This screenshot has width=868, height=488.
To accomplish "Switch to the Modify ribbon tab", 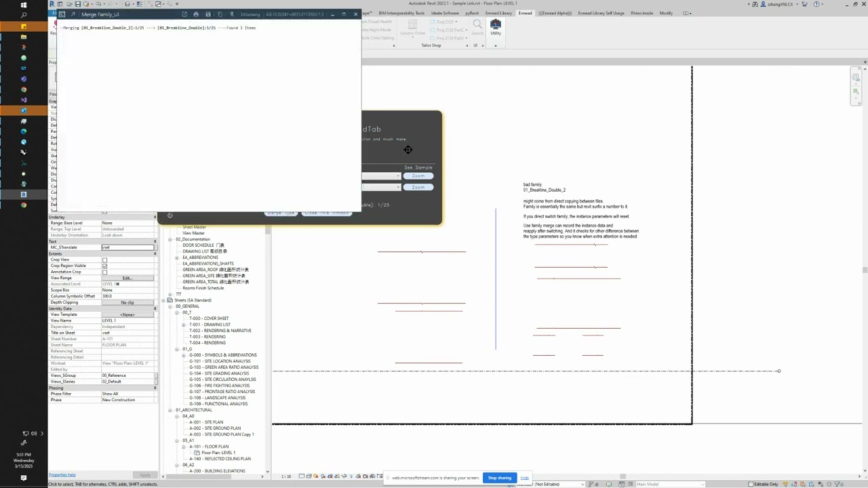I will (x=667, y=13).
